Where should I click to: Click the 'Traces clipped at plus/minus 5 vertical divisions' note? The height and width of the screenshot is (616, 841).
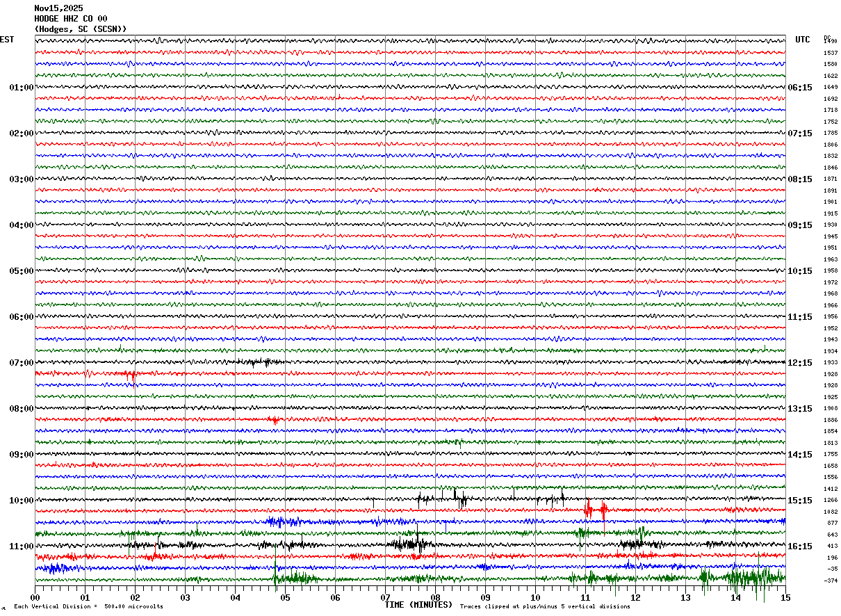(545, 607)
